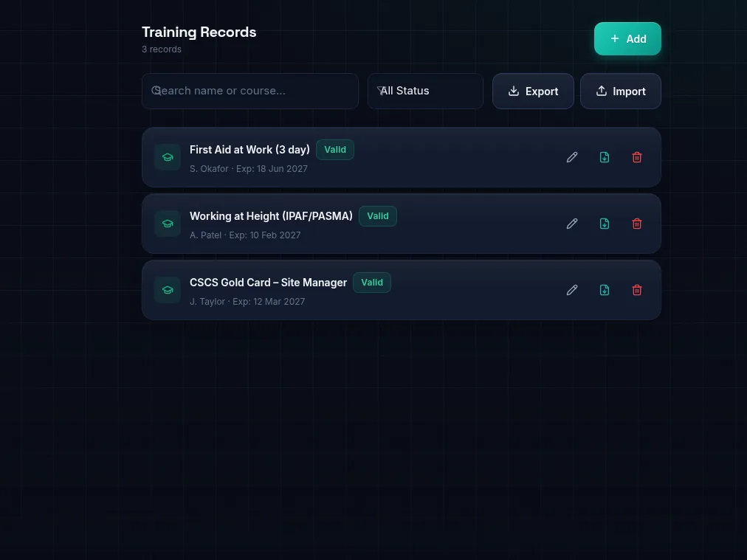Download certificate for First Aid at Work

(604, 157)
